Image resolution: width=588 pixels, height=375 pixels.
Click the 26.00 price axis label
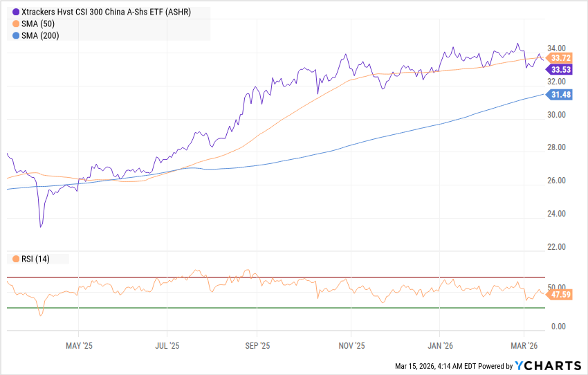556,181
